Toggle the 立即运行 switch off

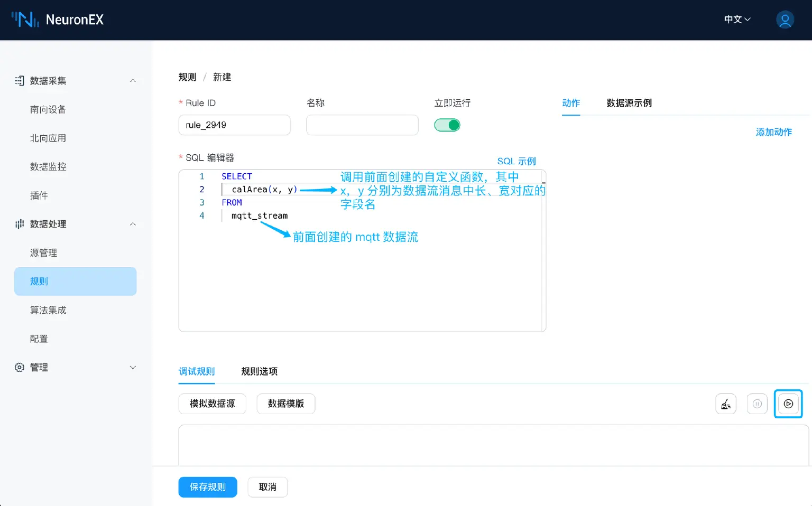[447, 125]
